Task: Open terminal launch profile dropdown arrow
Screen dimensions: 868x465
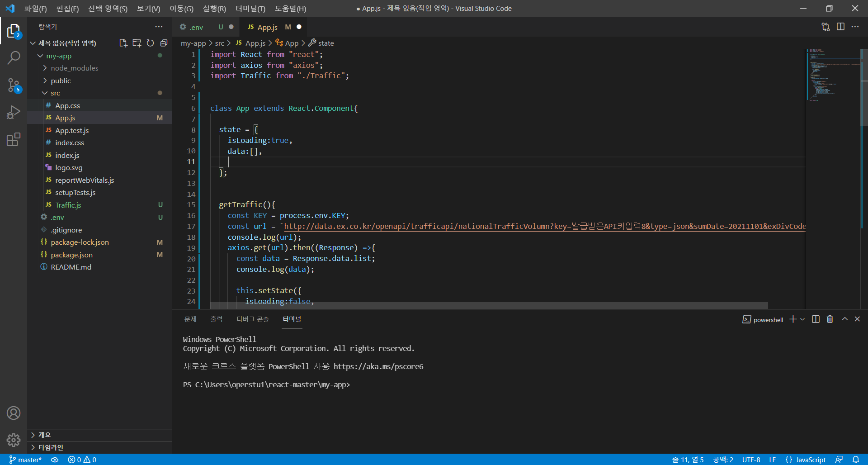Action: pyautogui.click(x=802, y=319)
